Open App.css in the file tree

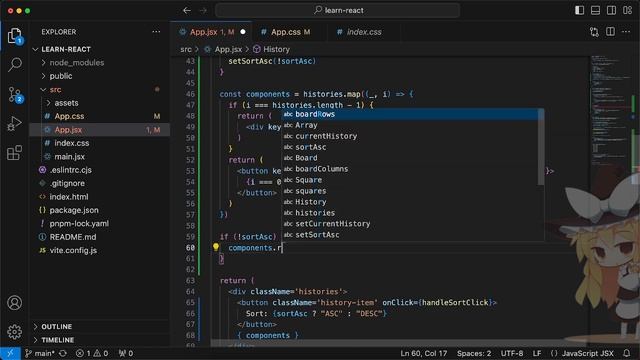69,116
